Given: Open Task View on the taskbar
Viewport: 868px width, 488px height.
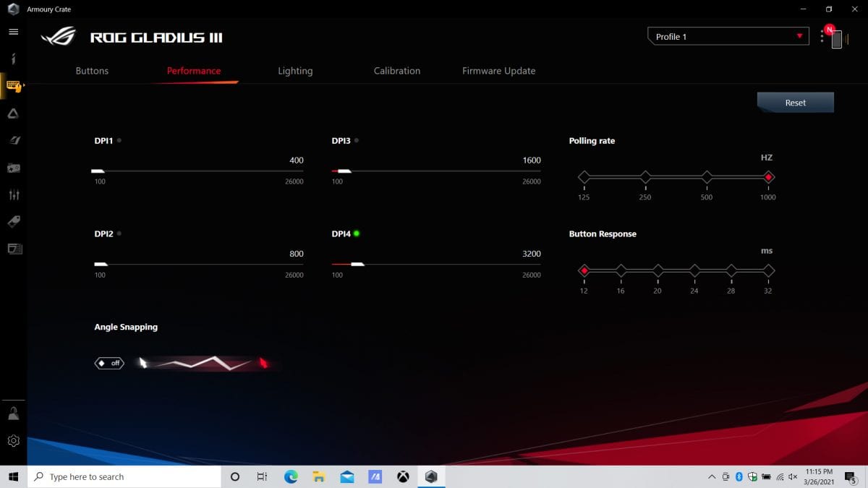Looking at the screenshot, I should [x=263, y=476].
